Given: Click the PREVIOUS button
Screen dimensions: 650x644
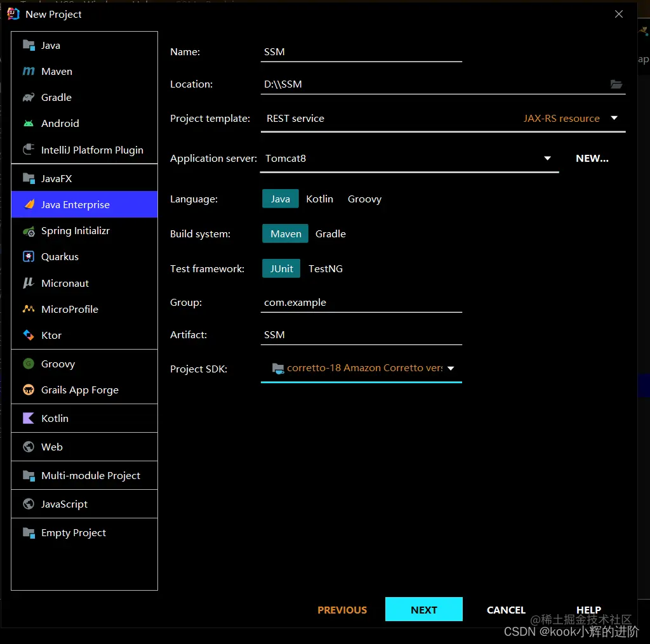Looking at the screenshot, I should (342, 610).
